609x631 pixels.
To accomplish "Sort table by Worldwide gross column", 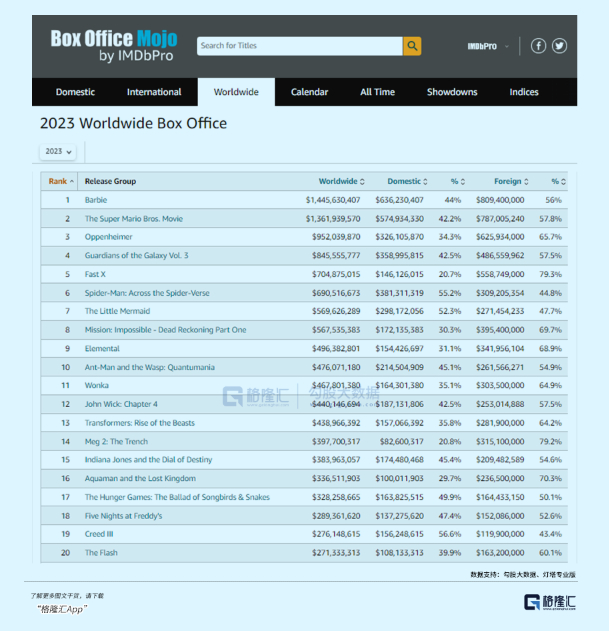I will tap(341, 181).
